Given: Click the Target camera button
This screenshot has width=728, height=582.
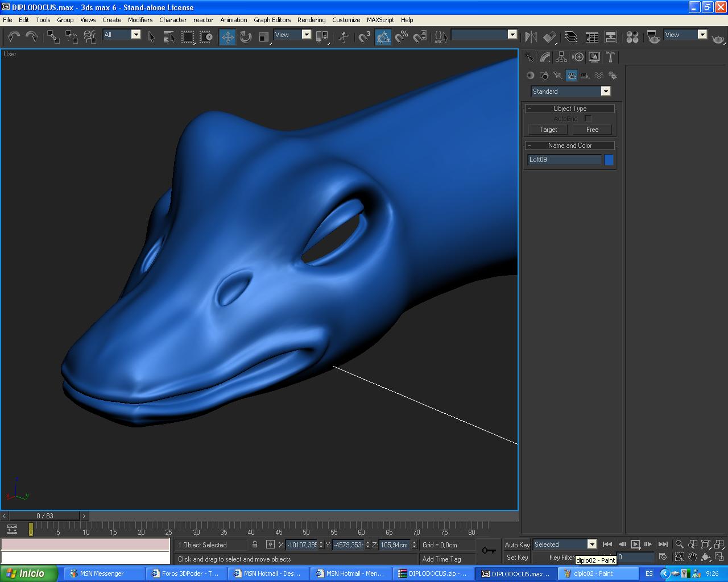Looking at the screenshot, I should [x=548, y=130].
